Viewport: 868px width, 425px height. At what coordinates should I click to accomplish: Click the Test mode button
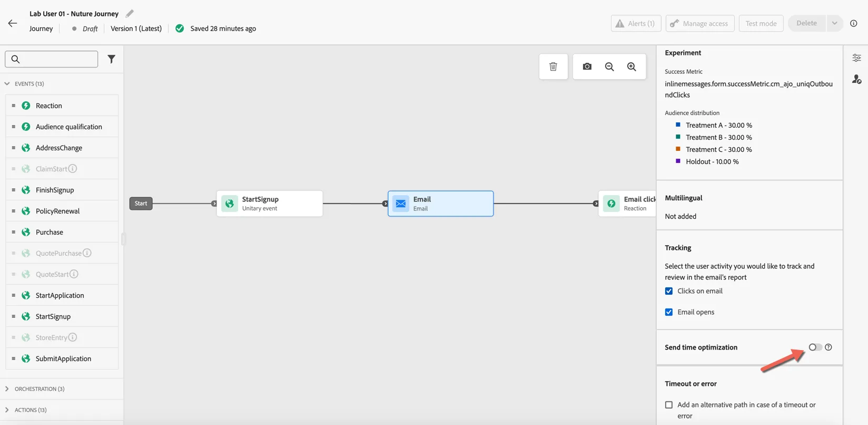point(761,23)
